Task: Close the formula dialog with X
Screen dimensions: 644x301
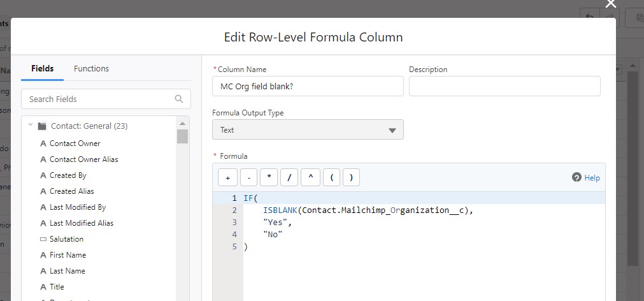Action: coord(611,3)
